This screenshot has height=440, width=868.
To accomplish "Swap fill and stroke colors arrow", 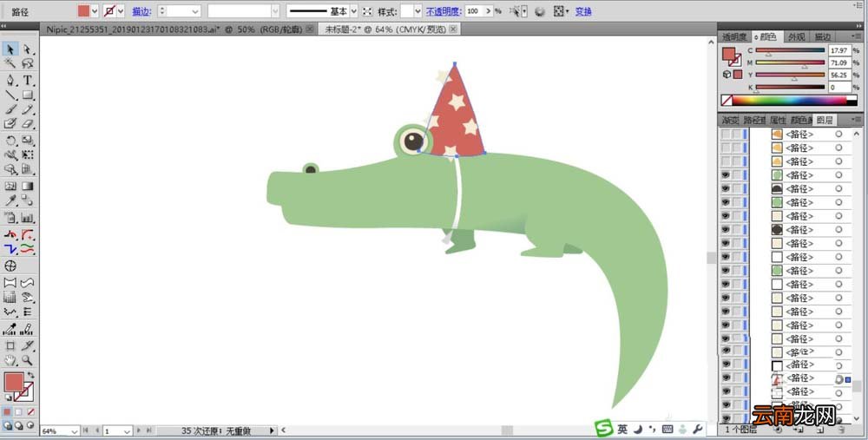I will pyautogui.click(x=30, y=376).
